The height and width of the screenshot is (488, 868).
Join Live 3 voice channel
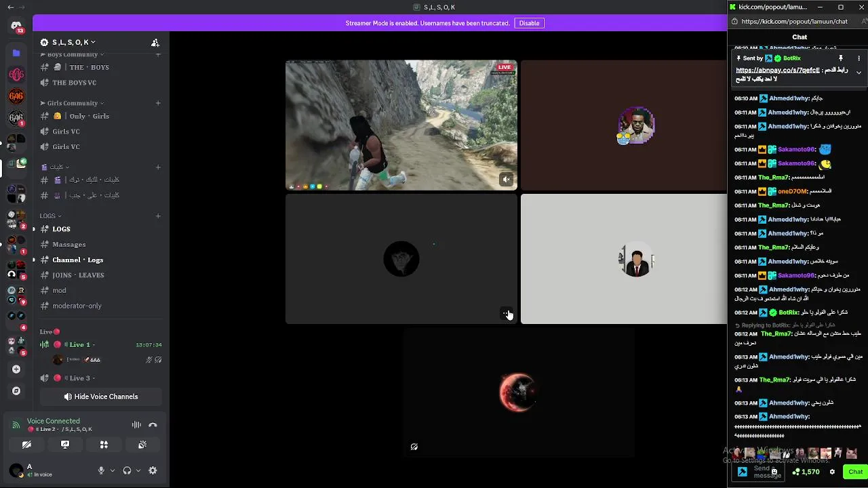100,378
